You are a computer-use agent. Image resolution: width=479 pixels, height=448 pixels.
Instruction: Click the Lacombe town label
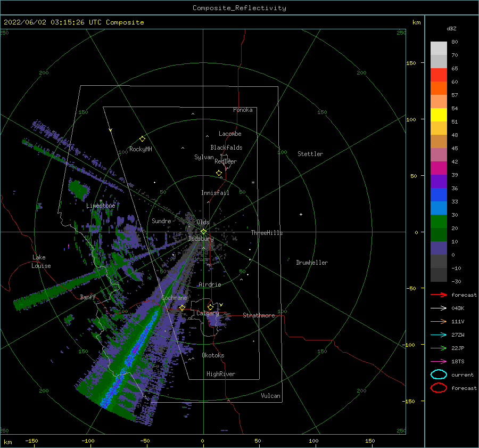pos(230,134)
